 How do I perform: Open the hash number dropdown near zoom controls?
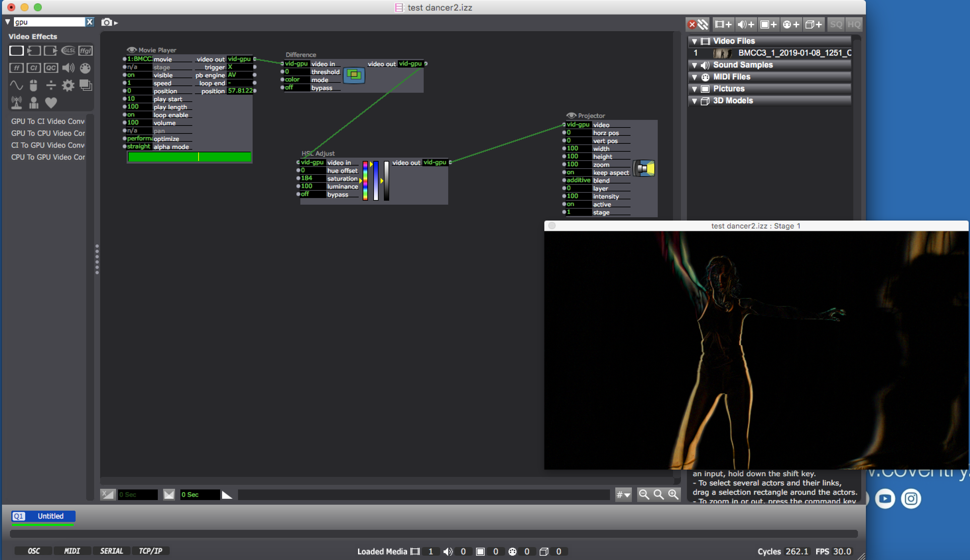pos(623,495)
